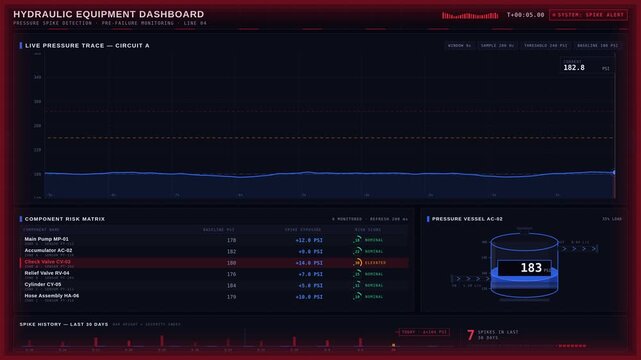Click Check Valve orange risk gauge icon

pos(358,263)
